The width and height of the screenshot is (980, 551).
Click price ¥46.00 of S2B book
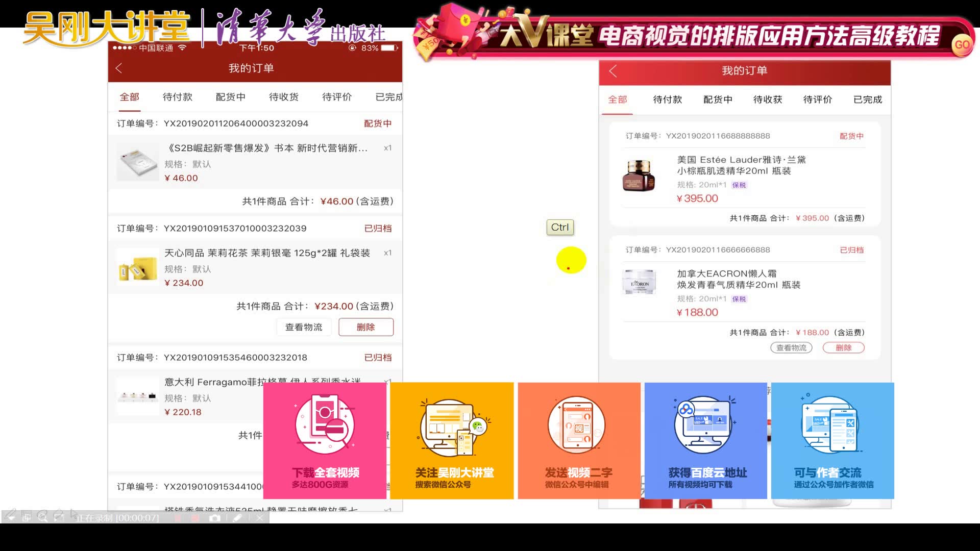[x=181, y=178]
